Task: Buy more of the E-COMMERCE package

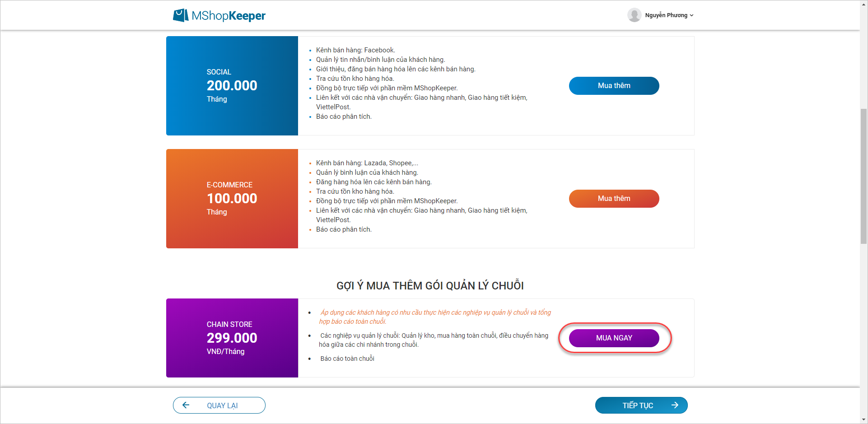Action: [614, 199]
